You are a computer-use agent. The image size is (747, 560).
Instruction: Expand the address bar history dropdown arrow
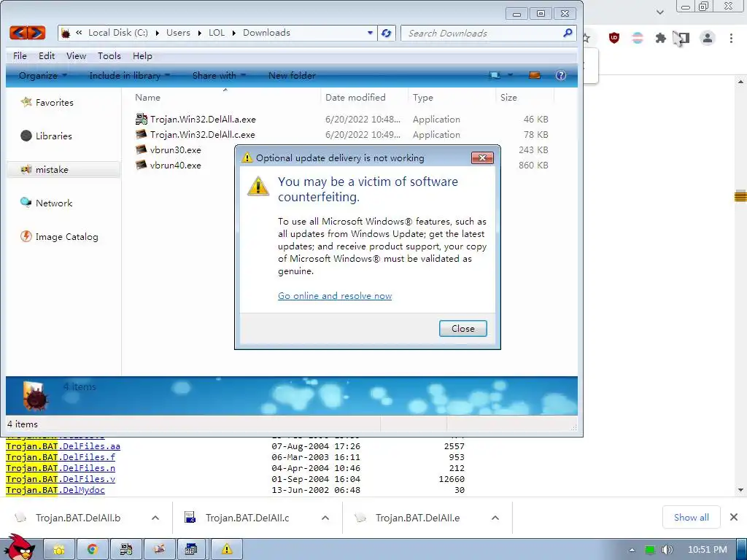coord(370,33)
